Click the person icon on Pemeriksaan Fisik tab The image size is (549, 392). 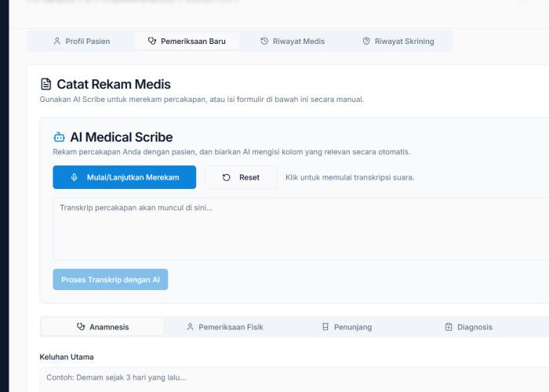[190, 327]
